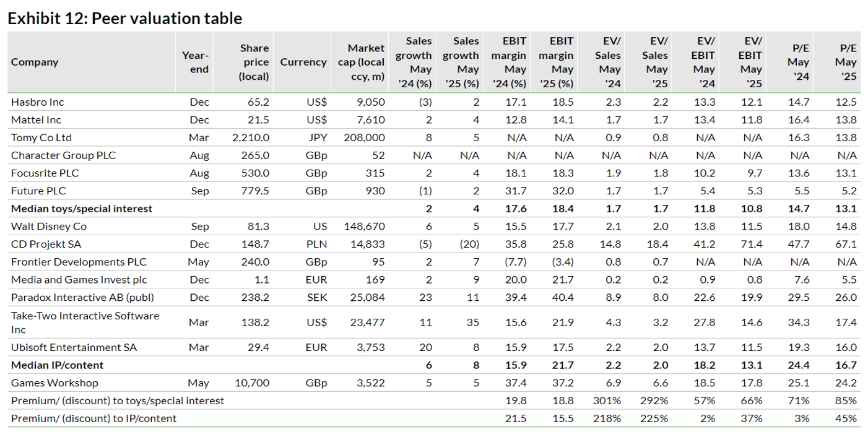Click the 'PLN' currency cell
The width and height of the screenshot is (868, 437).
coord(317,244)
